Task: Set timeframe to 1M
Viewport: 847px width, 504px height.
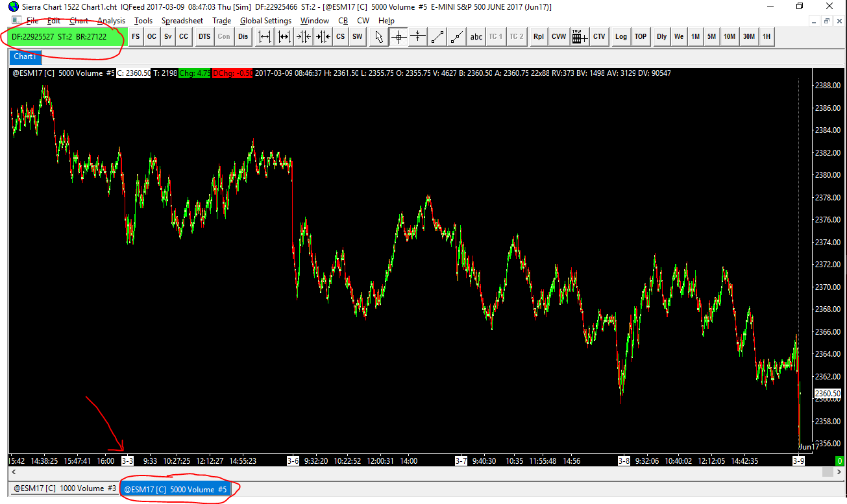Action: [x=695, y=37]
